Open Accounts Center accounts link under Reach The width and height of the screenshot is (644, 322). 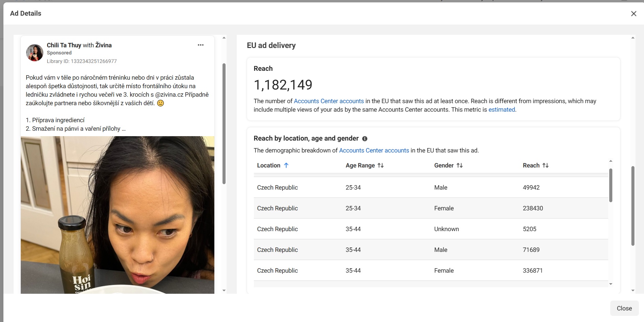[328, 101]
